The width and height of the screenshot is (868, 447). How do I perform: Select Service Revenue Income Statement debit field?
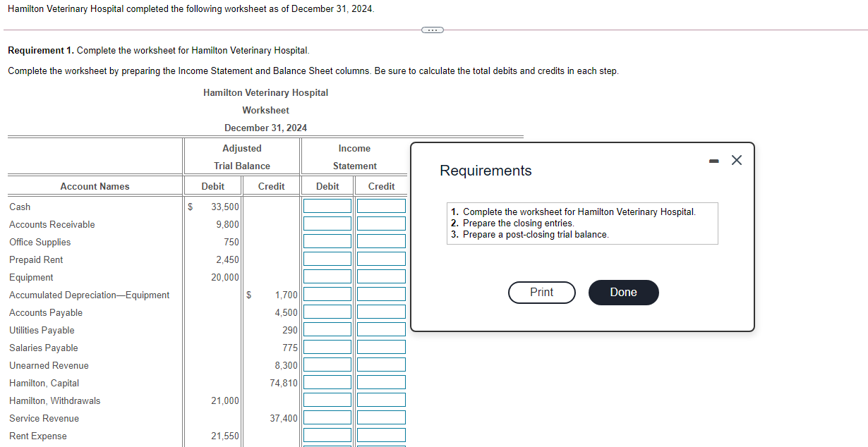[327, 417]
